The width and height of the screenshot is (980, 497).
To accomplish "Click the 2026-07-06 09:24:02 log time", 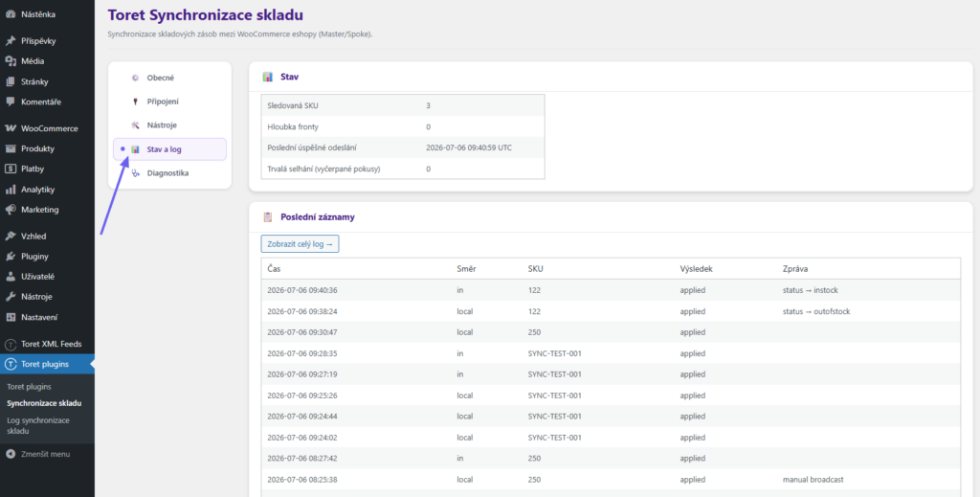I will click(x=301, y=437).
